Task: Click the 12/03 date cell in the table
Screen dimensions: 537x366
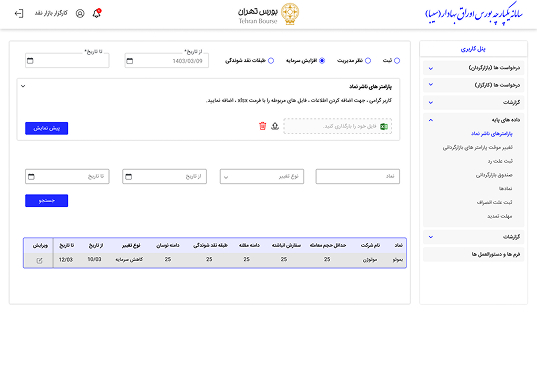Action: pos(66,260)
